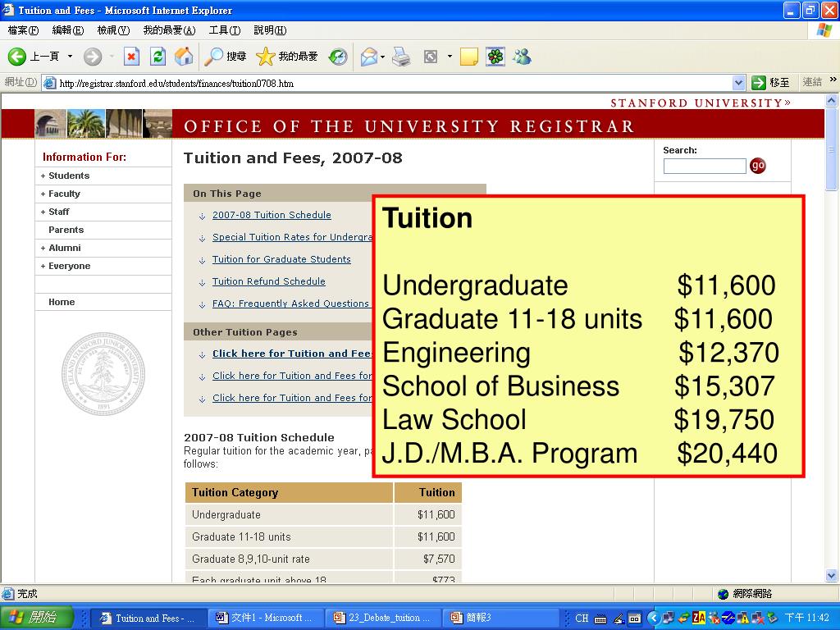840x630 pixels.
Task: Click the page icon in address bar
Action: click(x=49, y=83)
